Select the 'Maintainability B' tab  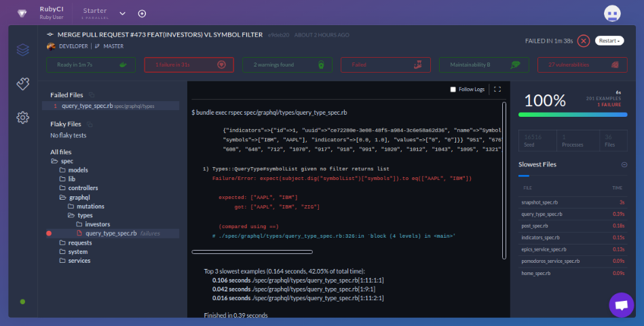484,65
